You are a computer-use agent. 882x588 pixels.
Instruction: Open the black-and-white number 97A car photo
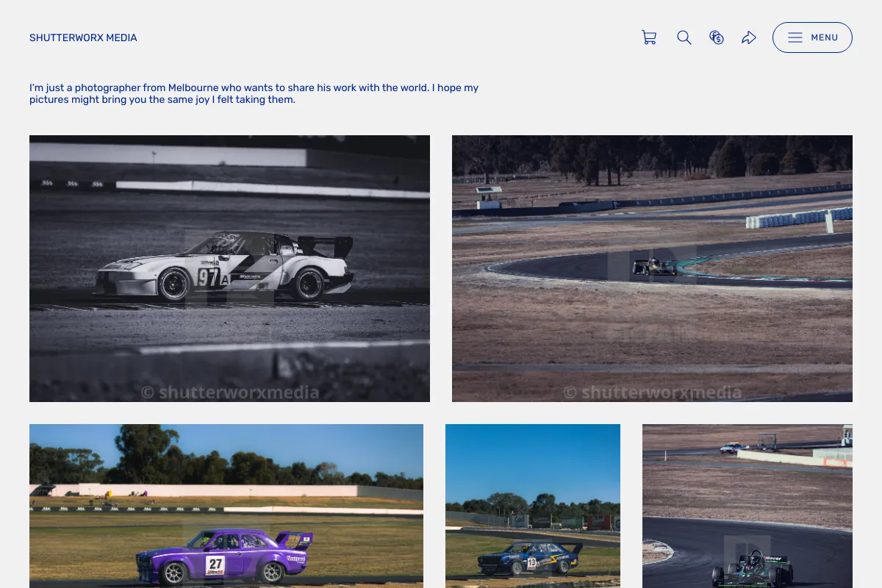coord(229,268)
